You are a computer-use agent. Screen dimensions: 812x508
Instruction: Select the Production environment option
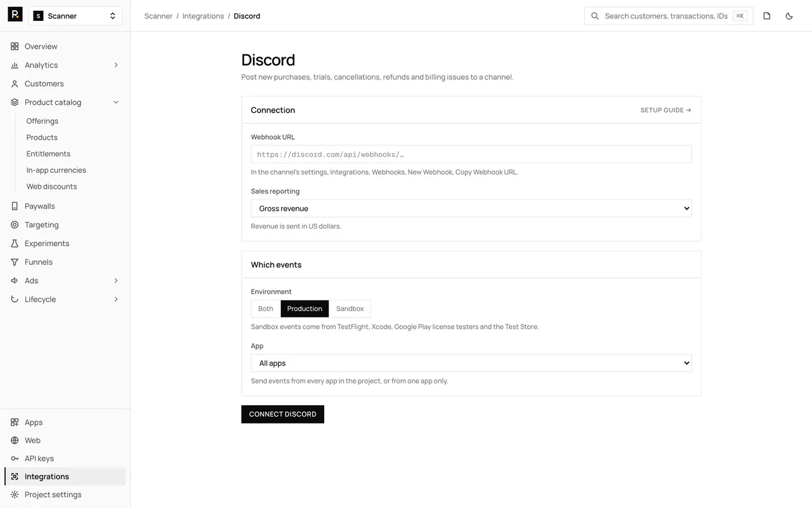pos(304,309)
